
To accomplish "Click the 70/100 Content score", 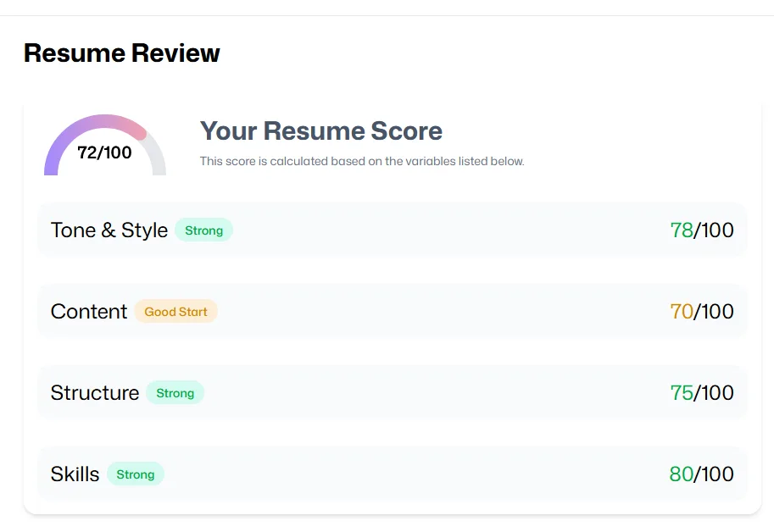I will (x=701, y=312).
